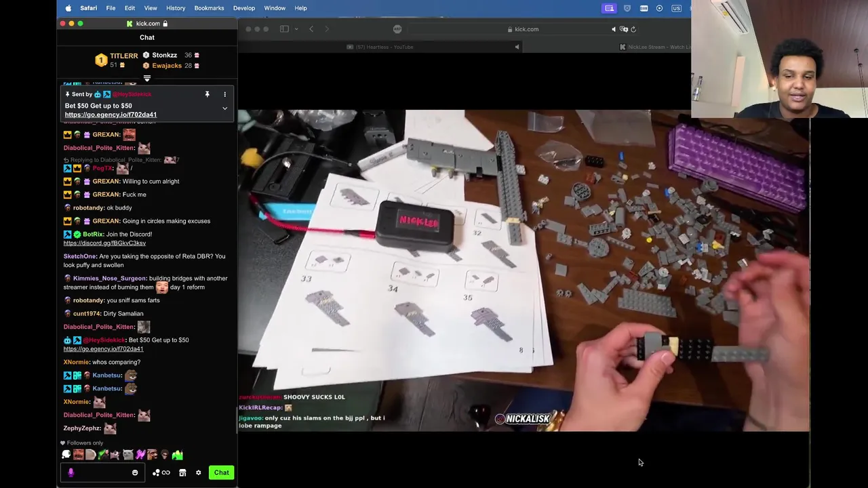Select the gray cat emote in emote bar

pos(127,455)
